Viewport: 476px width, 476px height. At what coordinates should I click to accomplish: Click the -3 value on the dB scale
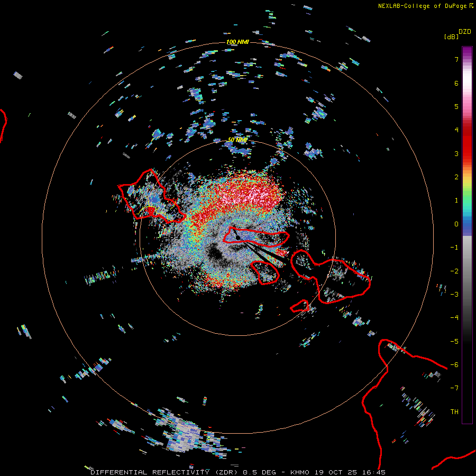pos(454,295)
